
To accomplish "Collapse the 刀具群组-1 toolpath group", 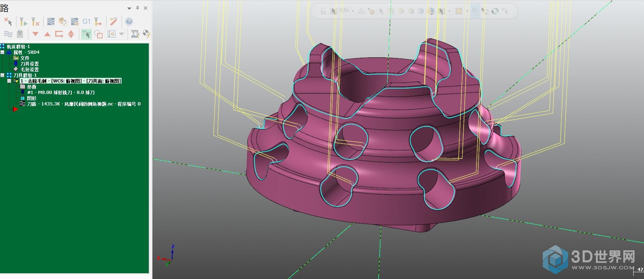I will (3, 75).
